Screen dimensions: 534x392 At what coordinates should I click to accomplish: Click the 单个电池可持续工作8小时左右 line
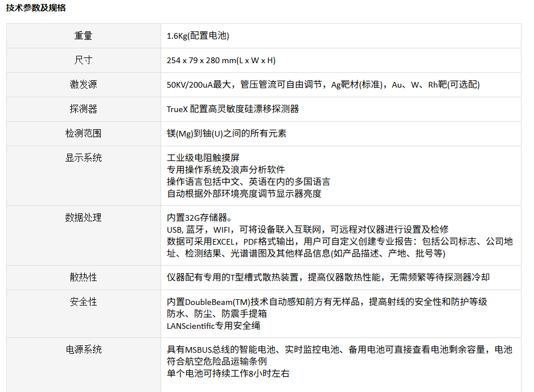pyautogui.click(x=228, y=374)
